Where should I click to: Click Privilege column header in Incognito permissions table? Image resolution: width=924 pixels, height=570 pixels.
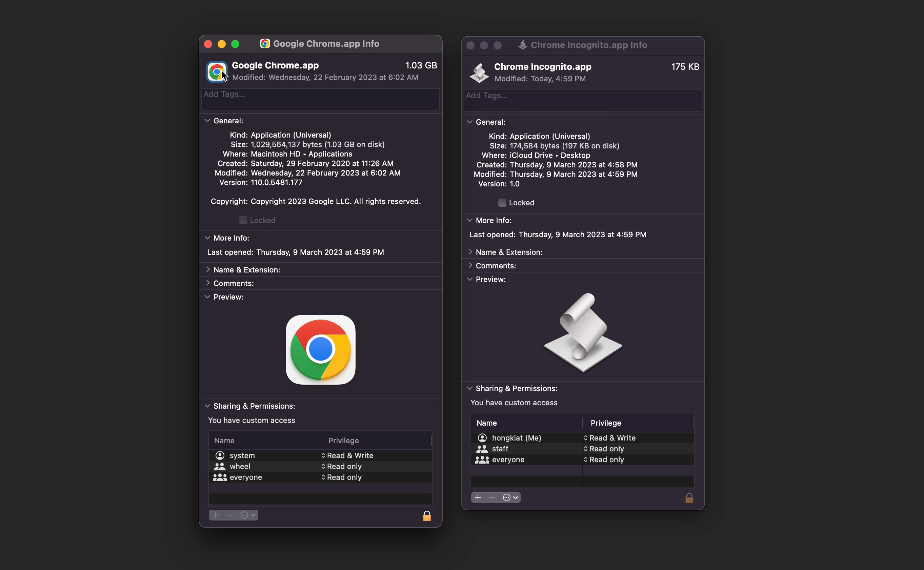coord(638,423)
